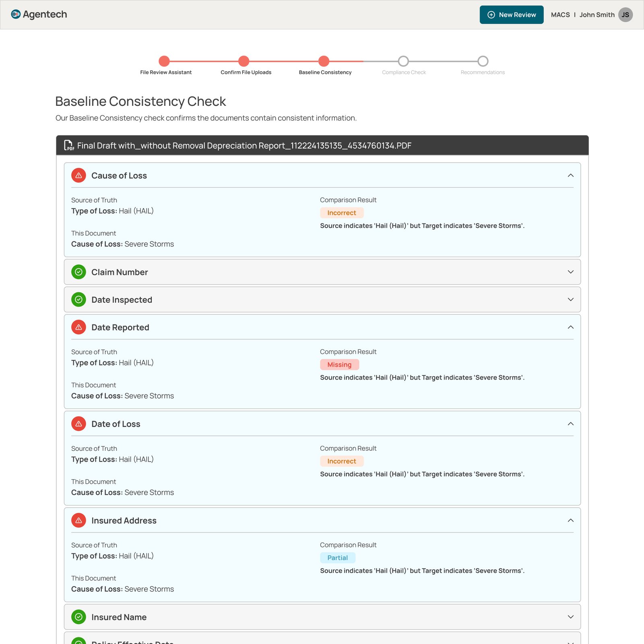Viewport: 644px width, 644px height.
Task: Select the Compliance Check step circle
Action: pos(403,61)
